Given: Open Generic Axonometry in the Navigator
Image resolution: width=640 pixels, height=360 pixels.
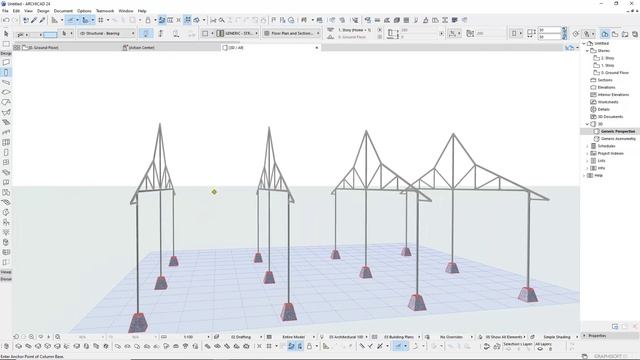Looking at the screenshot, I should point(618,139).
